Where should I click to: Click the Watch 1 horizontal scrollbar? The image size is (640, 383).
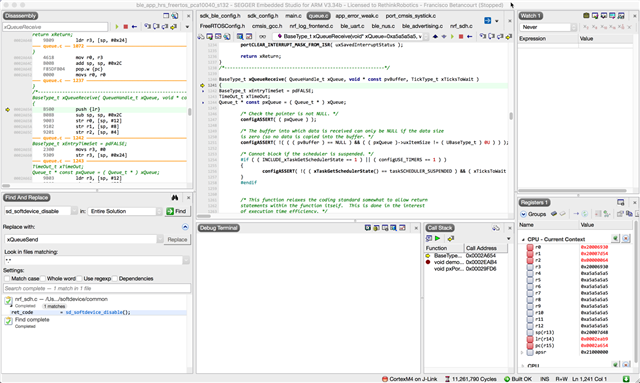(x=573, y=191)
